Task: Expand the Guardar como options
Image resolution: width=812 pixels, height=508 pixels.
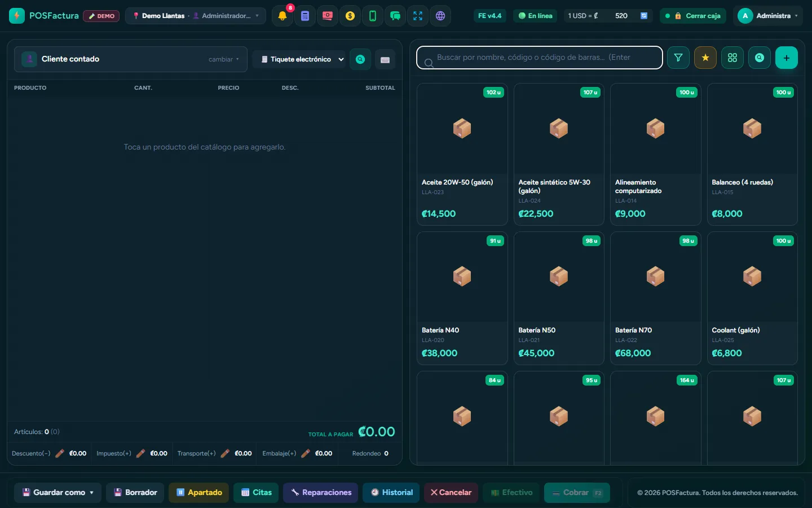Action: click(58, 493)
